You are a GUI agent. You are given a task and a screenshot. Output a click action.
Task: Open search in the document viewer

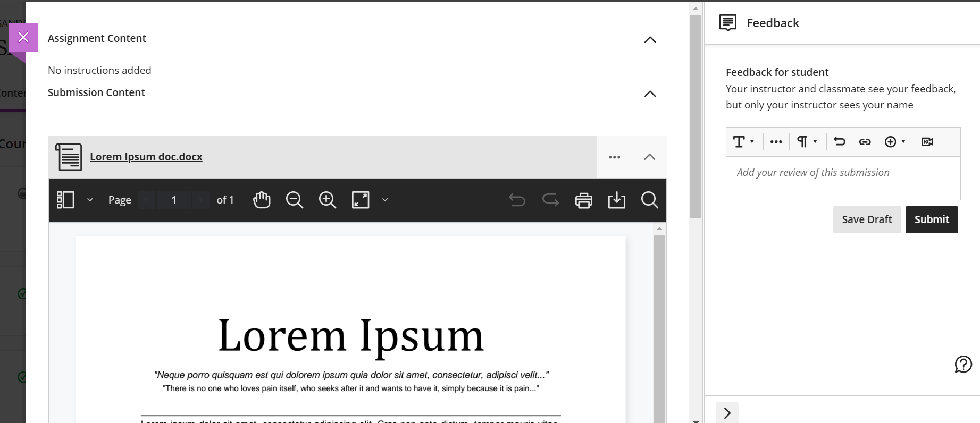point(649,200)
